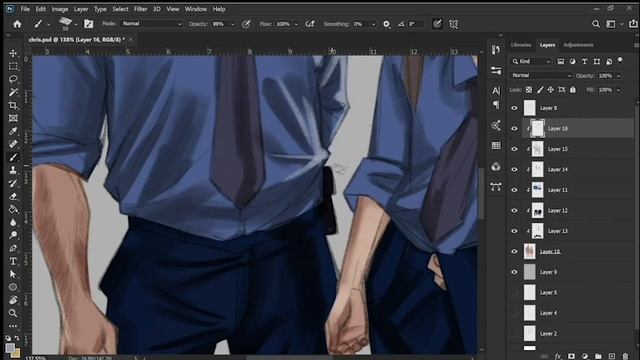The width and height of the screenshot is (640, 360).
Task: Select the Dodge tool
Action: (13, 235)
